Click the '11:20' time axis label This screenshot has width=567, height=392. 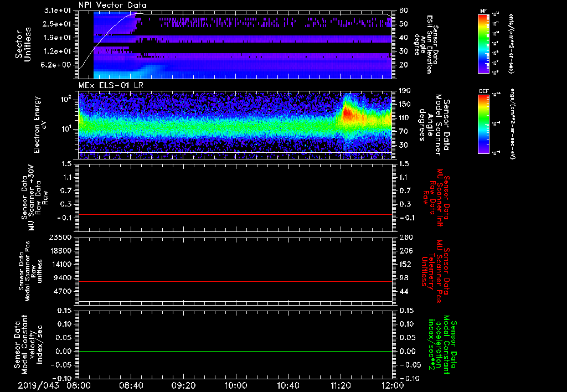point(341,386)
